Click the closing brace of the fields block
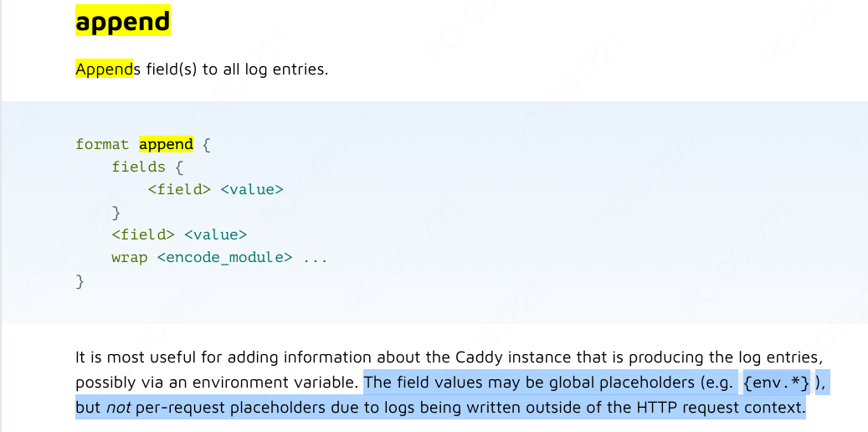868x432 pixels. pyautogui.click(x=116, y=212)
